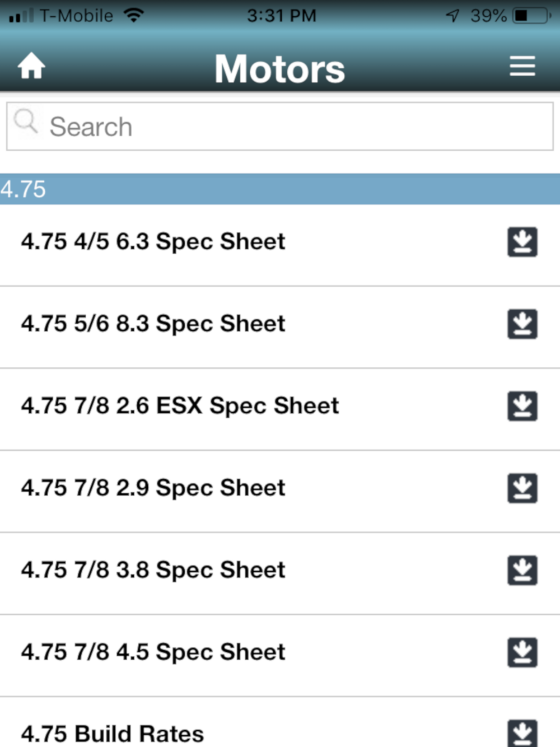Open the 4.75 Build Rates entry

280,722
